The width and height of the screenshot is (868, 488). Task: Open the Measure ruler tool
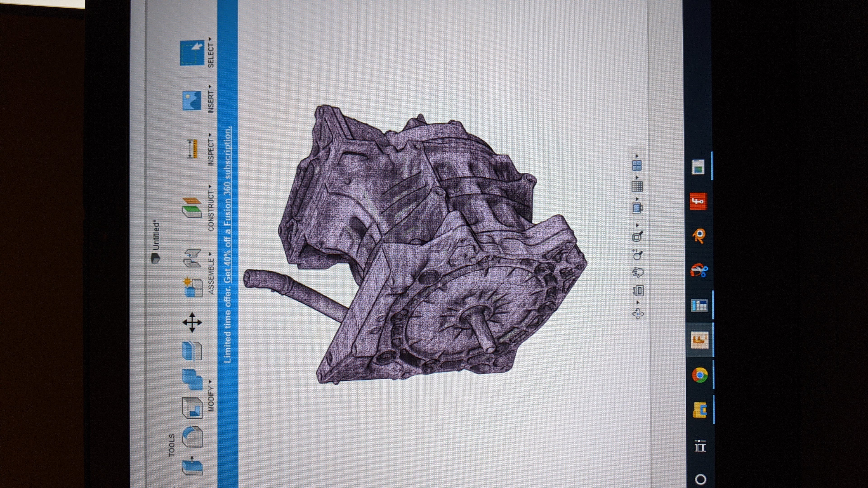pyautogui.click(x=192, y=149)
